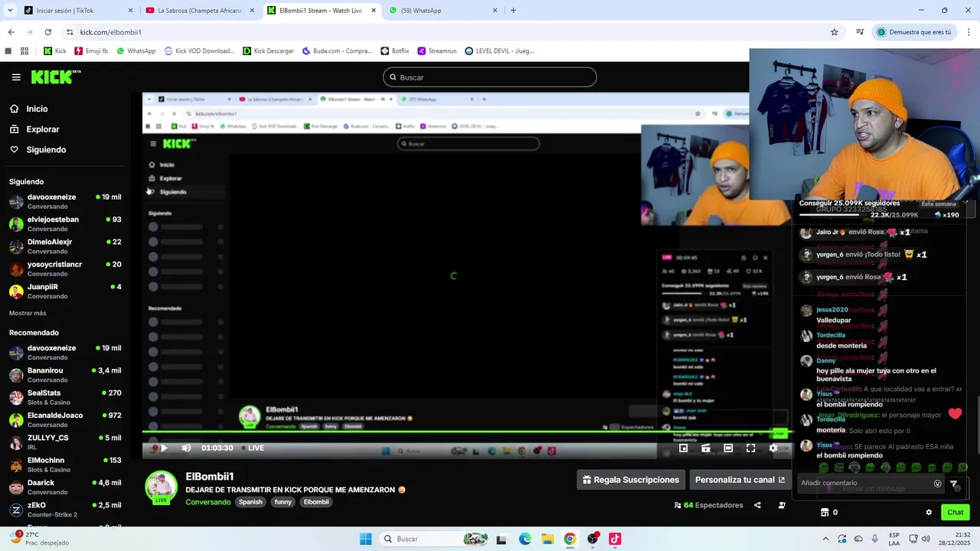The height and width of the screenshot is (551, 980).
Task: Open TikTok app from taskbar
Action: tap(615, 539)
